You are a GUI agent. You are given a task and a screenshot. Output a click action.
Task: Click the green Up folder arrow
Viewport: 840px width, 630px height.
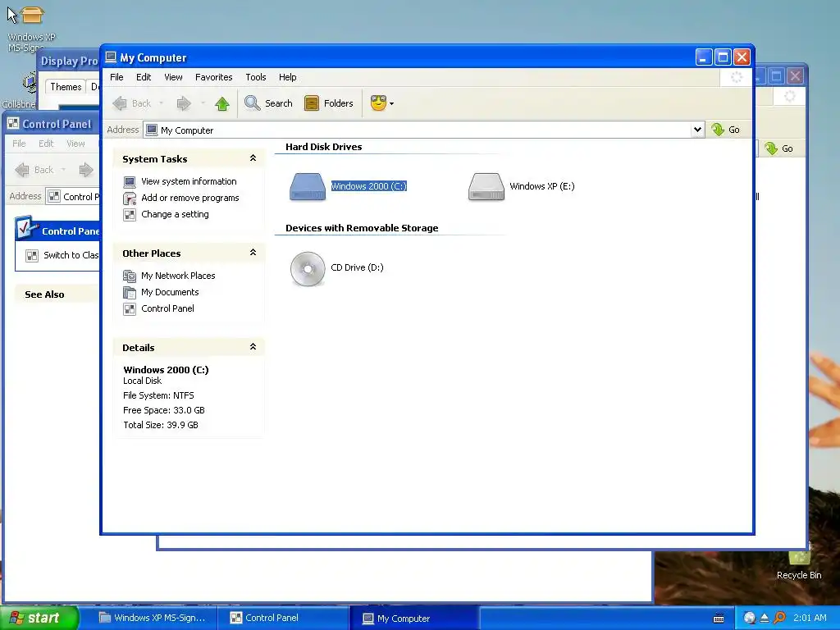pyautogui.click(x=221, y=103)
